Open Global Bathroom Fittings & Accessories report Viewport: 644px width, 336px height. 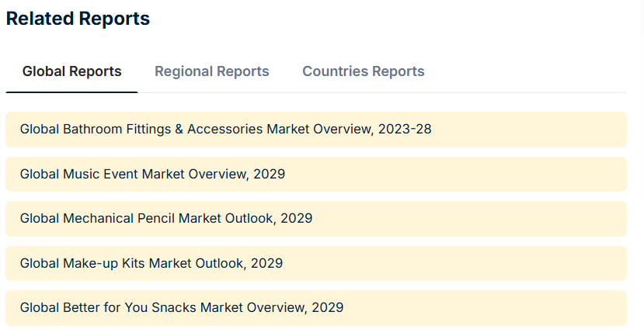pos(225,130)
